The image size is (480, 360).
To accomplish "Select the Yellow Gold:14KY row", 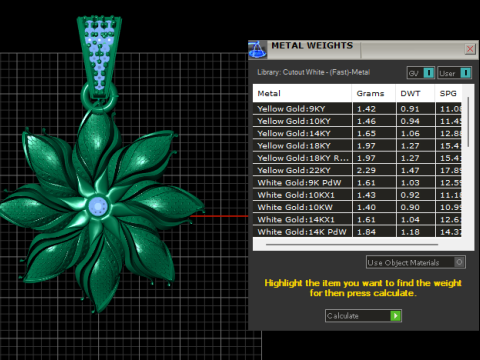I will 357,133.
